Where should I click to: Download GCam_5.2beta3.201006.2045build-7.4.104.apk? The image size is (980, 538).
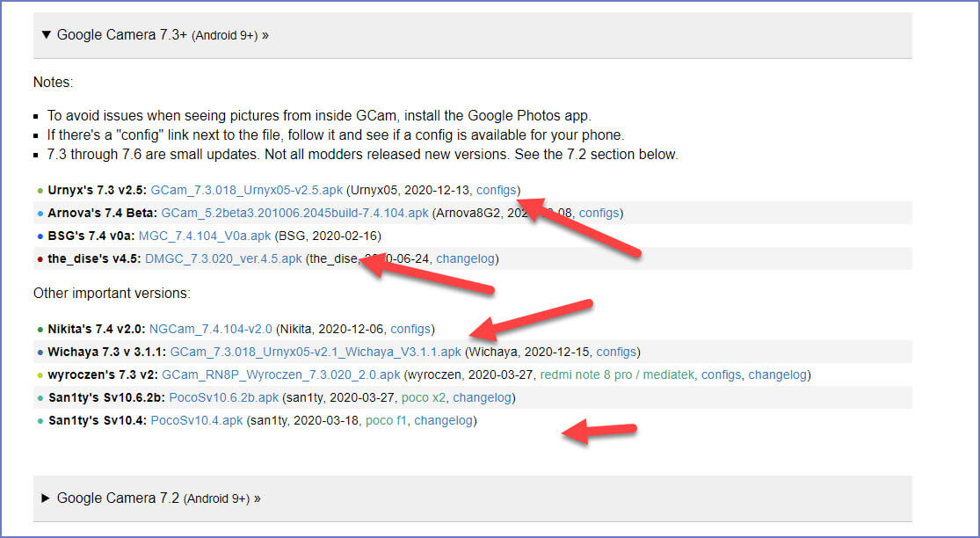295,213
